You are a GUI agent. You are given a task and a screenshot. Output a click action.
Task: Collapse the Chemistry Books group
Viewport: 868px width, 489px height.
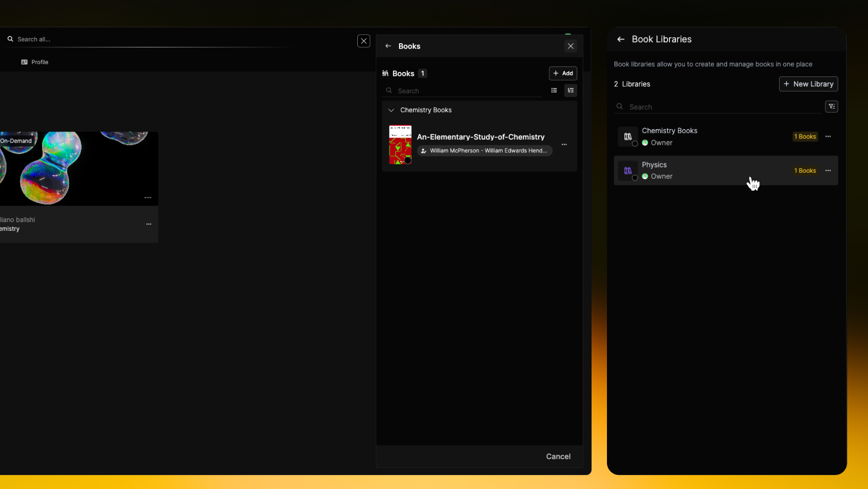tap(391, 110)
